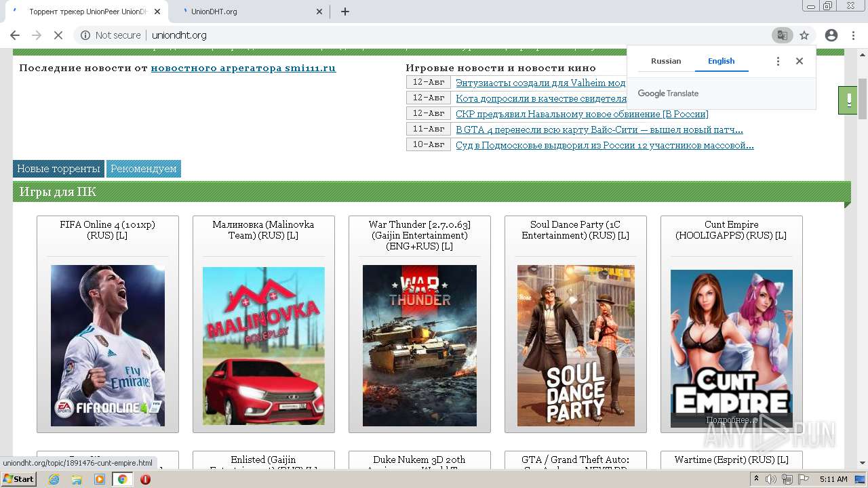Image resolution: width=868 pixels, height=488 pixels.
Task: Click the green exclamation feedback button
Action: coord(848,100)
